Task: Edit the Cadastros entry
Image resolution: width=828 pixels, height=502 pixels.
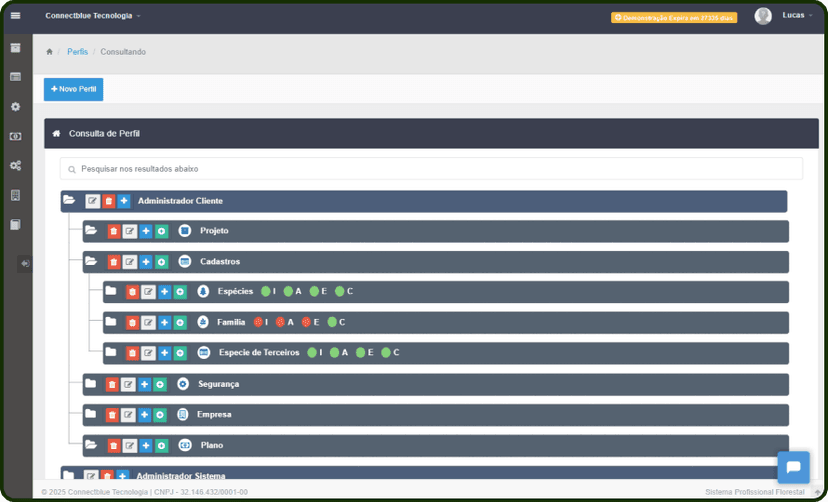Action: tap(129, 262)
